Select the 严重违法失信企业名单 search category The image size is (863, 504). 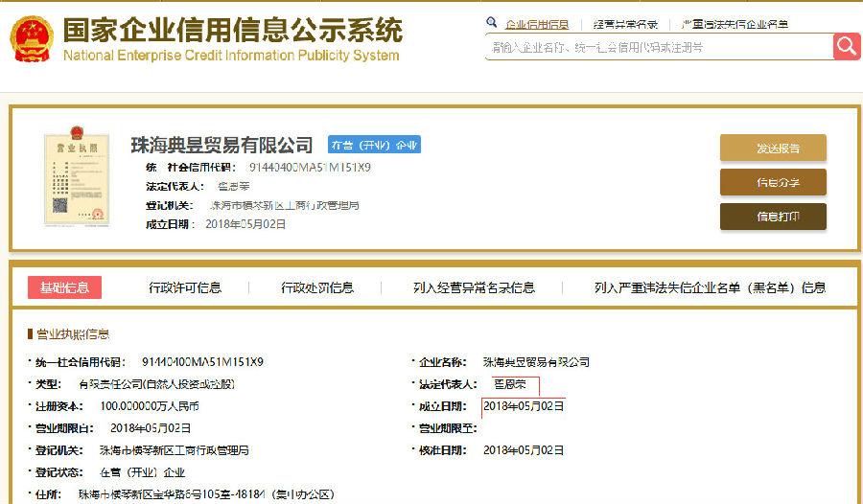(x=735, y=24)
